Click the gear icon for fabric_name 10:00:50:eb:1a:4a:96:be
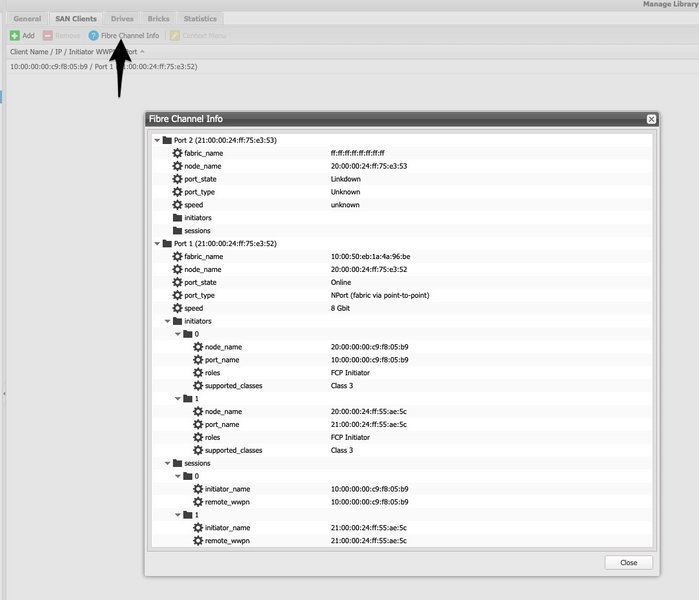699x600 pixels. [x=177, y=256]
